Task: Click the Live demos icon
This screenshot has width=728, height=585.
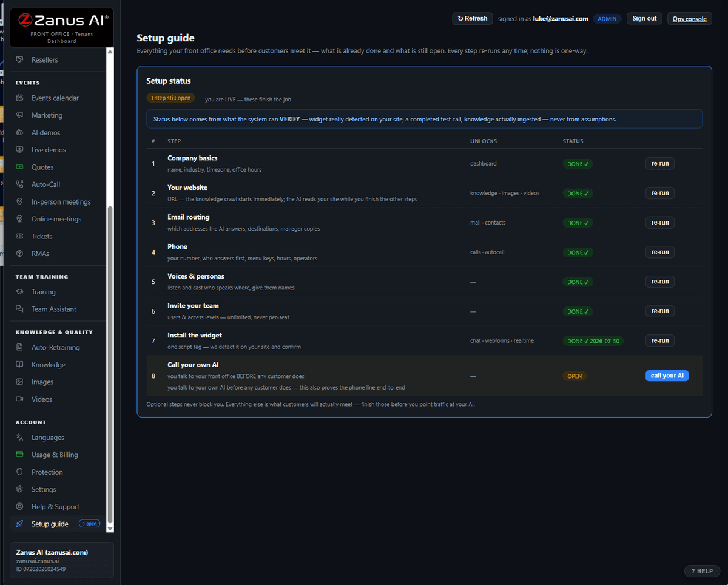Action: point(20,150)
